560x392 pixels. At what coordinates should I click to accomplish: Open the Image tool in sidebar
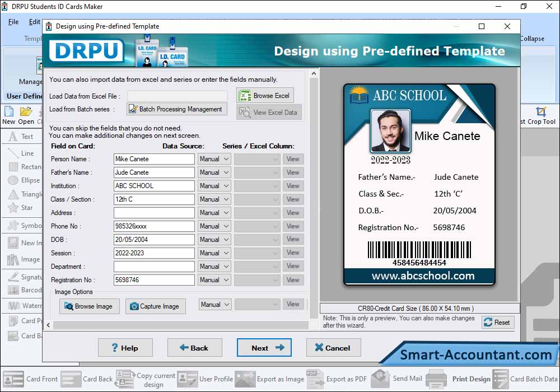[24, 259]
